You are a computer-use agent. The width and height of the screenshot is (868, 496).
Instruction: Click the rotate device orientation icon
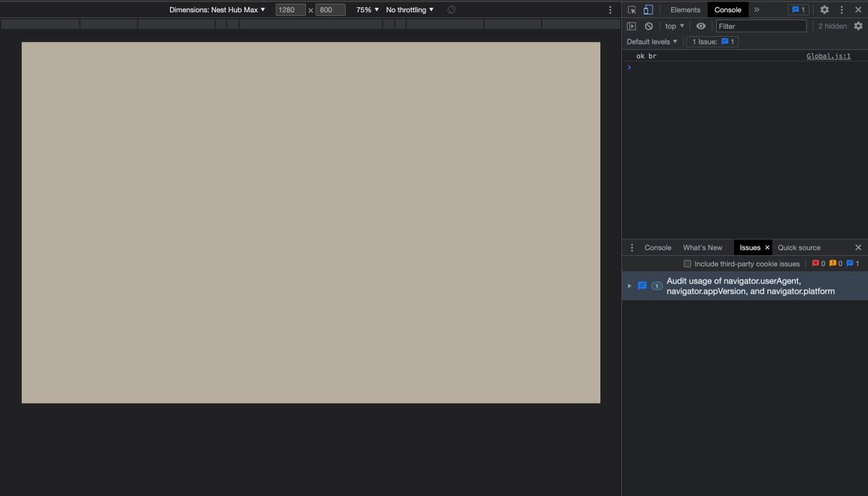click(x=451, y=10)
